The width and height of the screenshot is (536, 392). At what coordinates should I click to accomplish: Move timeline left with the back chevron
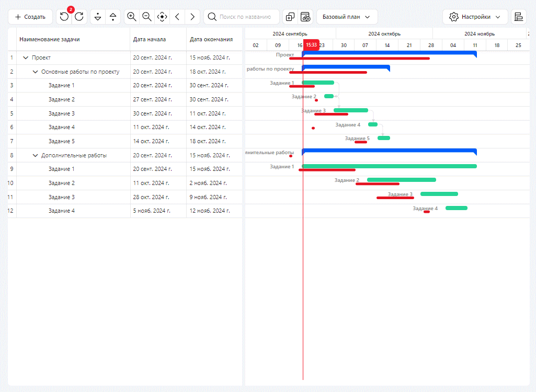177,17
